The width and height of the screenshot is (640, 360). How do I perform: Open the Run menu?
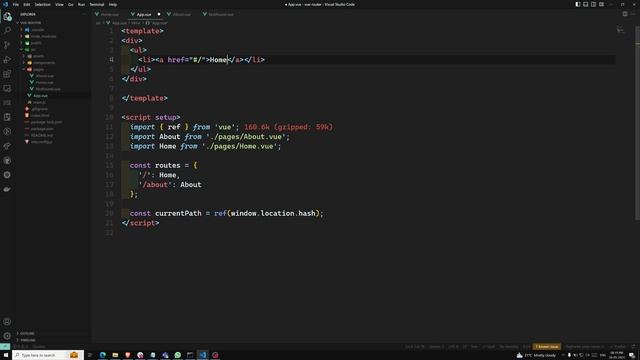(81, 4)
